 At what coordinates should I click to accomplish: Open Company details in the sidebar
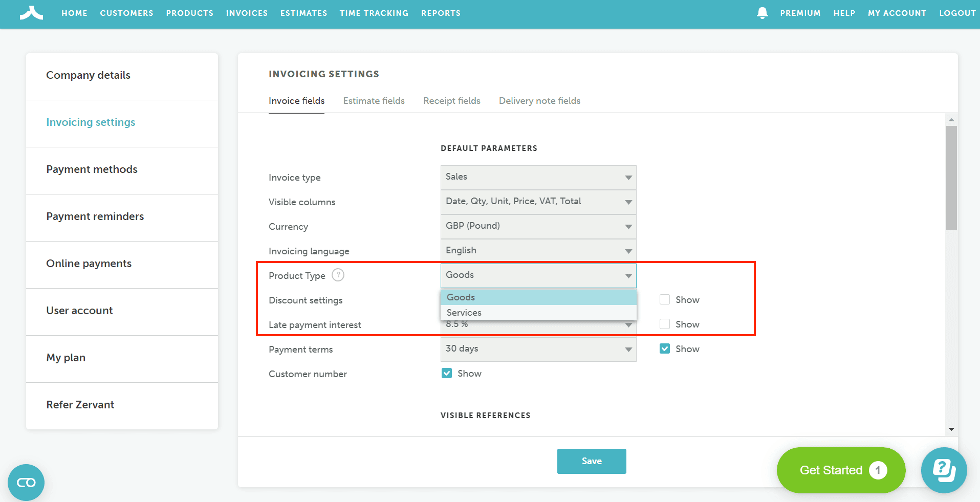tap(122, 75)
